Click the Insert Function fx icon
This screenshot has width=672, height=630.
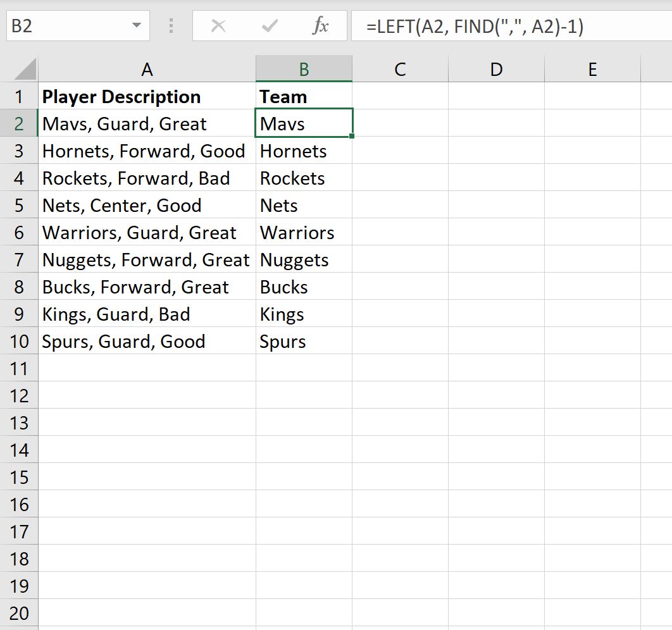(x=321, y=26)
